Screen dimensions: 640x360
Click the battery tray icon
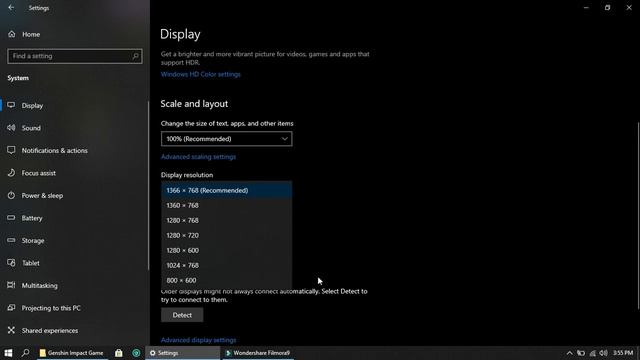pos(581,353)
